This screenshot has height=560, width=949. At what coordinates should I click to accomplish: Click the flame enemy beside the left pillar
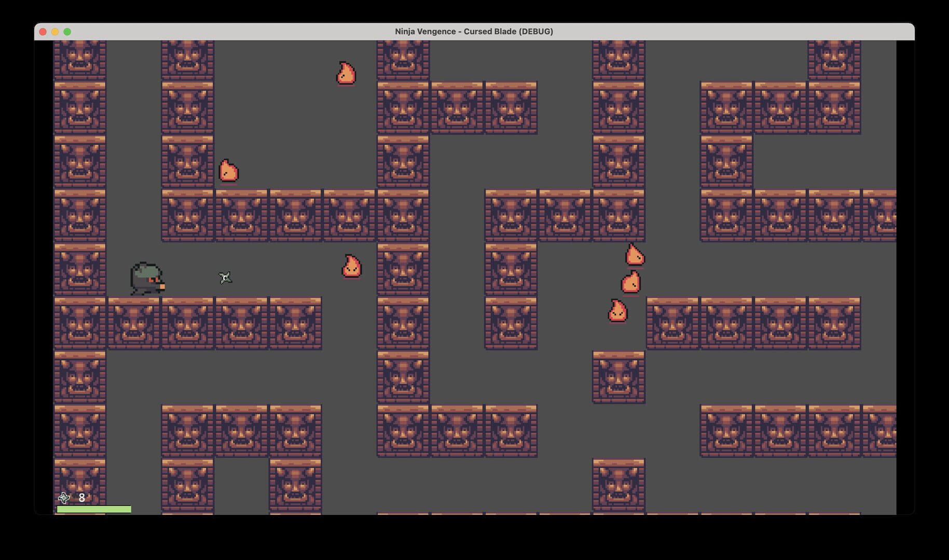[x=229, y=171]
